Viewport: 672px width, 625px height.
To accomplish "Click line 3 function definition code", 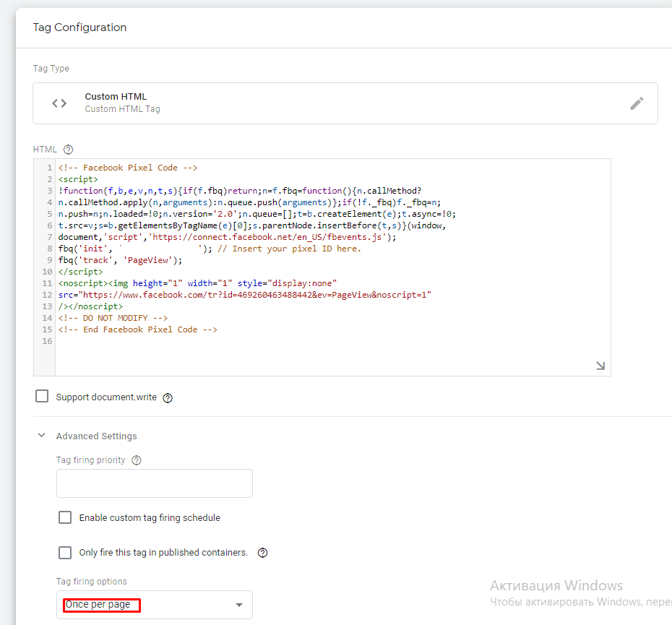I will (x=240, y=191).
